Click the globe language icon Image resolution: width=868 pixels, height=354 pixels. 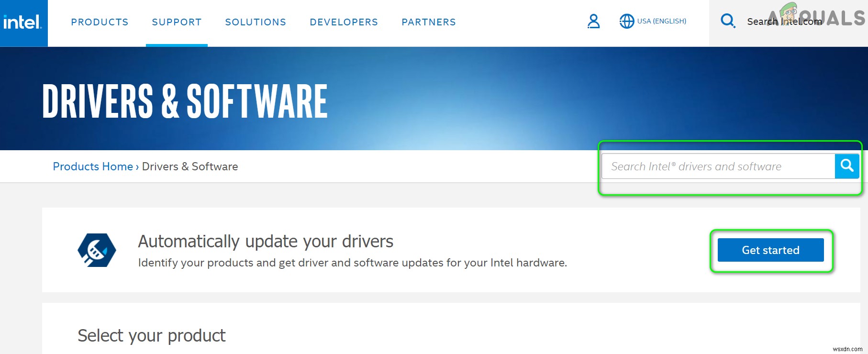pos(626,21)
